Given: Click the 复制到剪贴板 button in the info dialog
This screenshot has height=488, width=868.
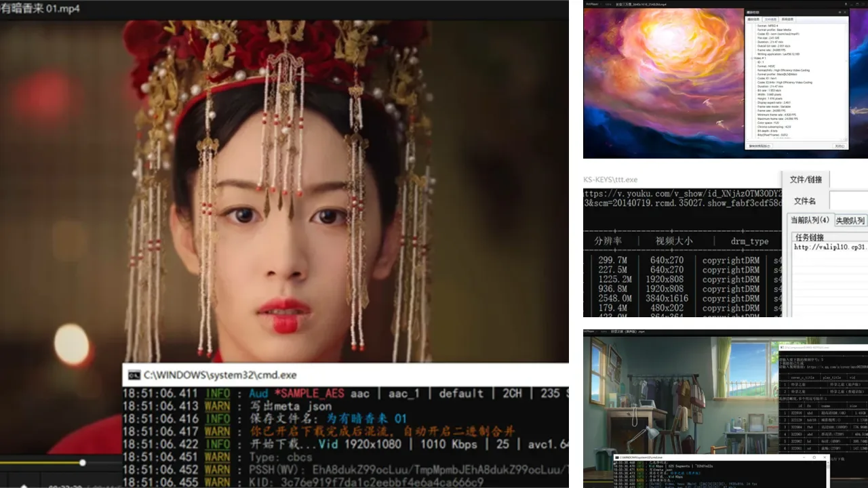Looking at the screenshot, I should [760, 146].
